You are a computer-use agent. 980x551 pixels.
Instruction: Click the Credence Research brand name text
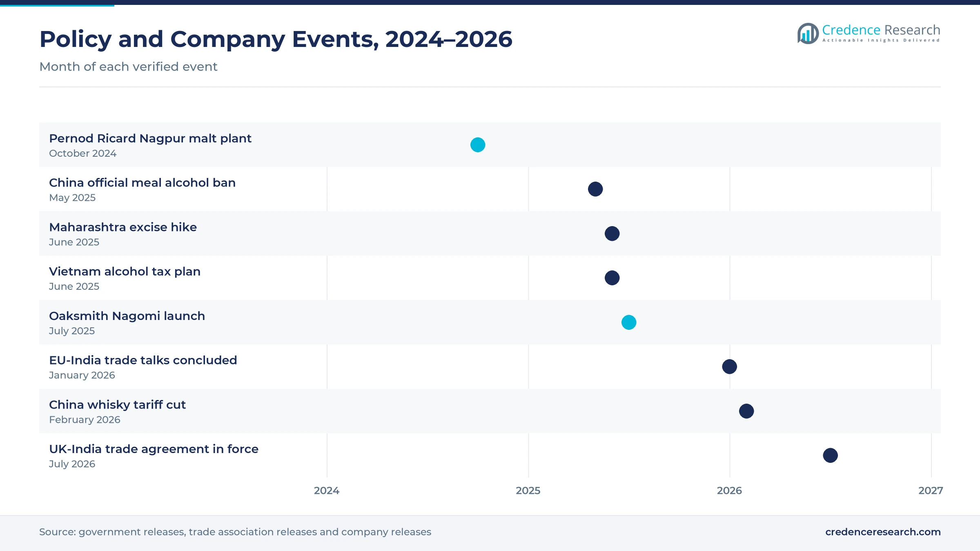pos(881,30)
